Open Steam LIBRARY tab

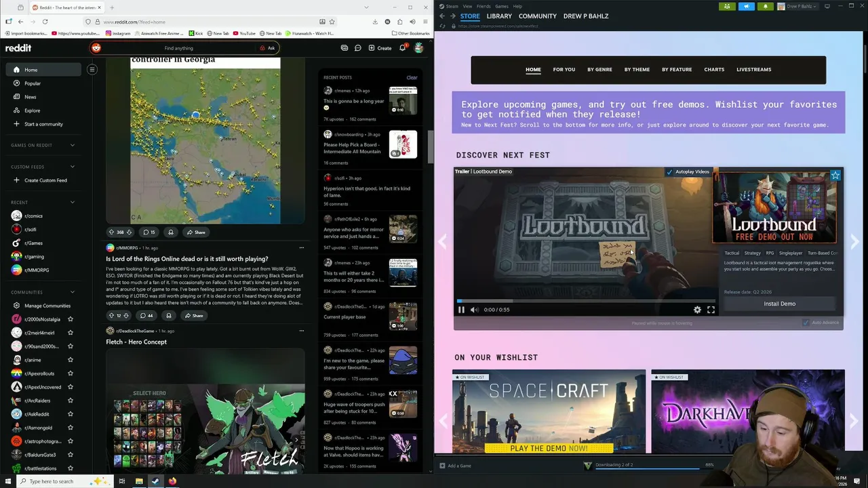pos(499,16)
